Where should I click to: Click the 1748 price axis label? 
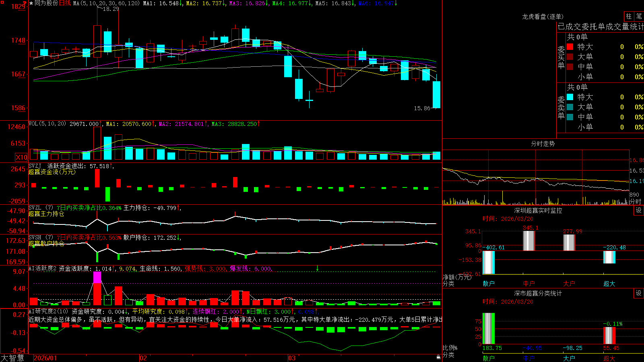pyautogui.click(x=18, y=40)
